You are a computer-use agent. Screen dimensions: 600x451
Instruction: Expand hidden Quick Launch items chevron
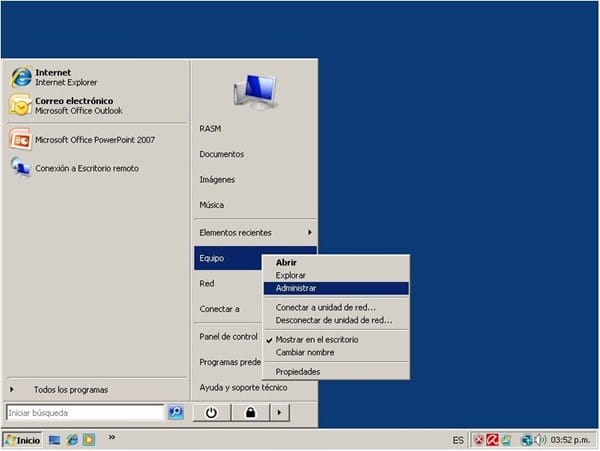[x=111, y=437]
